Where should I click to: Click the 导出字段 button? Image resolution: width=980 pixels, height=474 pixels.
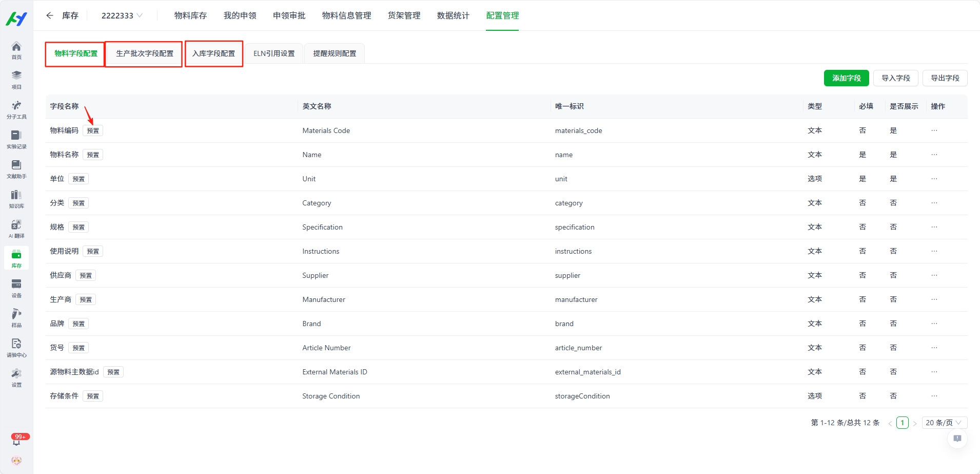945,78
